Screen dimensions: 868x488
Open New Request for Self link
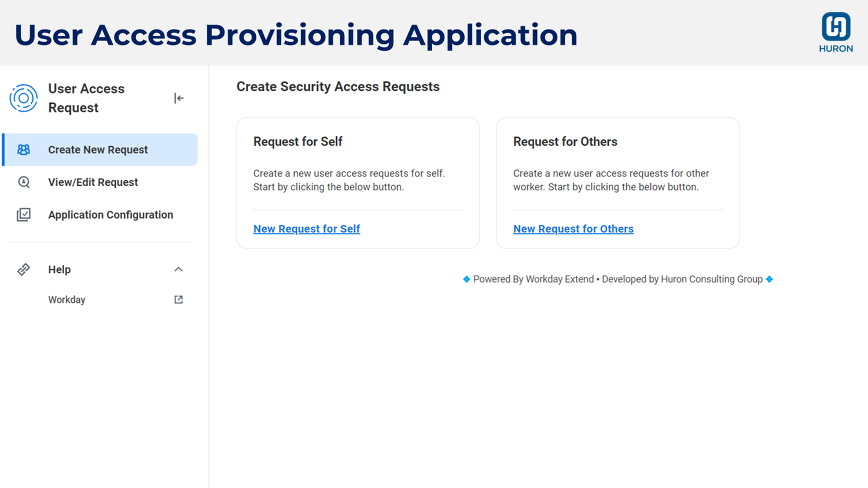[307, 229]
